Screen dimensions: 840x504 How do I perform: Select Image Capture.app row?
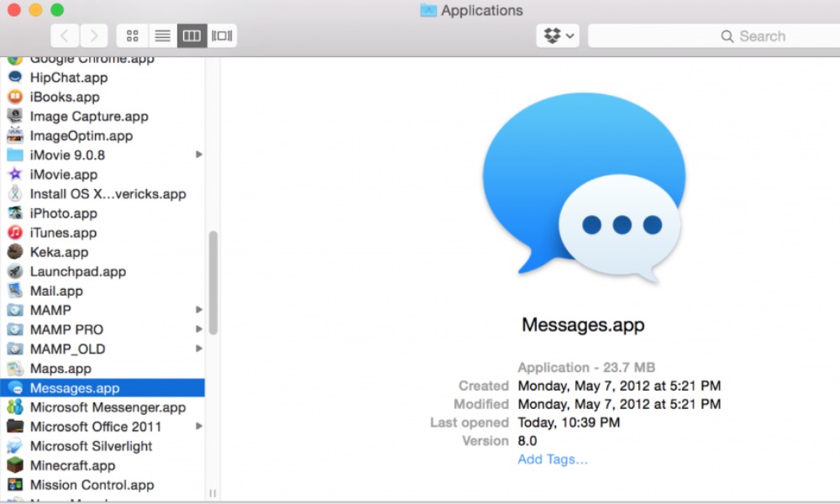102,116
